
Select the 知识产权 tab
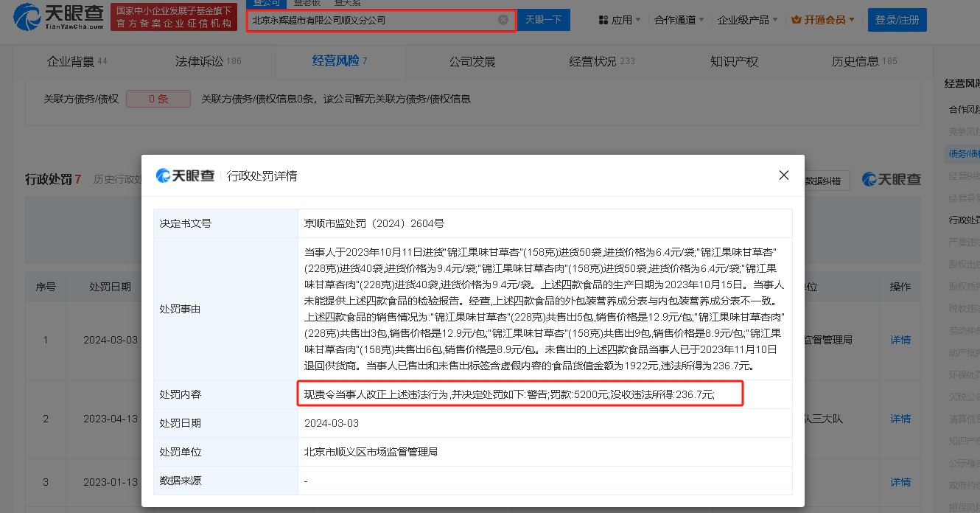[x=734, y=61]
